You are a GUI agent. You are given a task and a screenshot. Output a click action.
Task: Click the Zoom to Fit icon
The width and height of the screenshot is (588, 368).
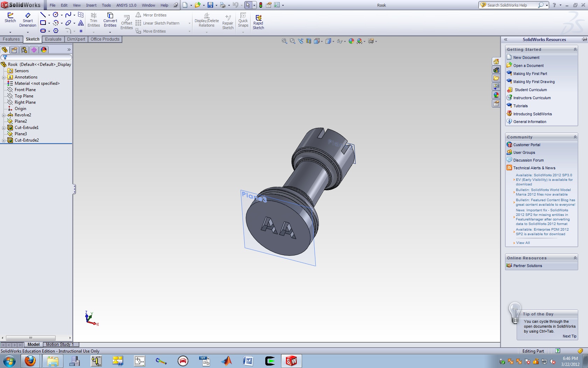pyautogui.click(x=285, y=41)
